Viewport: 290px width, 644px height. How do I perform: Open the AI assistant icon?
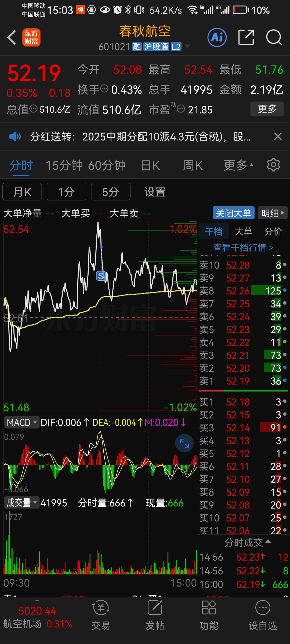[217, 37]
